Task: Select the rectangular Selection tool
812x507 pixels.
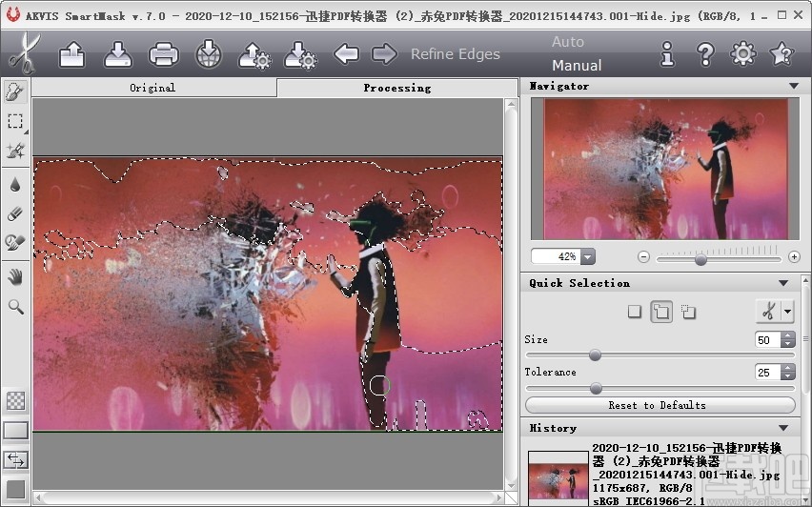Action: 15,122
